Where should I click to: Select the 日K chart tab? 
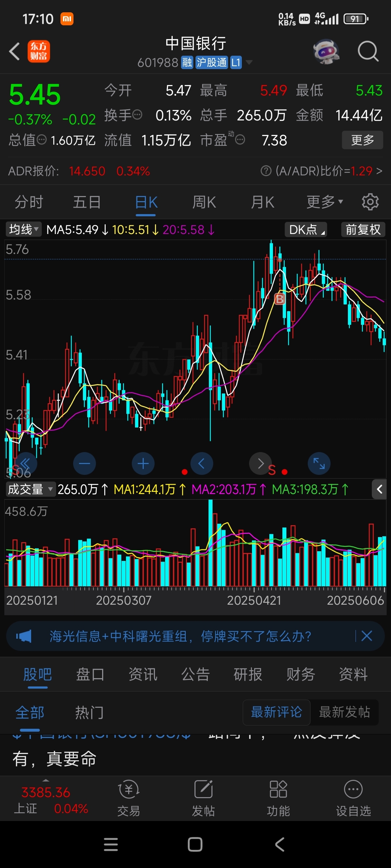pyautogui.click(x=146, y=202)
